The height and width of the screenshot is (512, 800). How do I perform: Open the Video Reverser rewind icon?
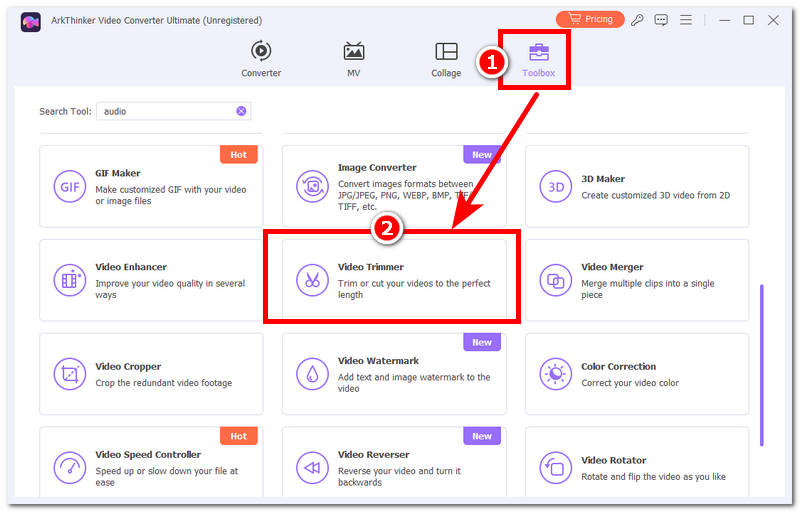point(312,468)
